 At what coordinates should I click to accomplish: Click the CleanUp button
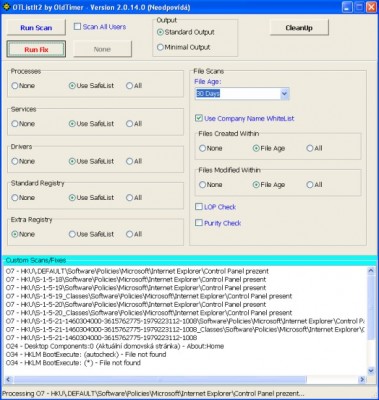tap(299, 28)
